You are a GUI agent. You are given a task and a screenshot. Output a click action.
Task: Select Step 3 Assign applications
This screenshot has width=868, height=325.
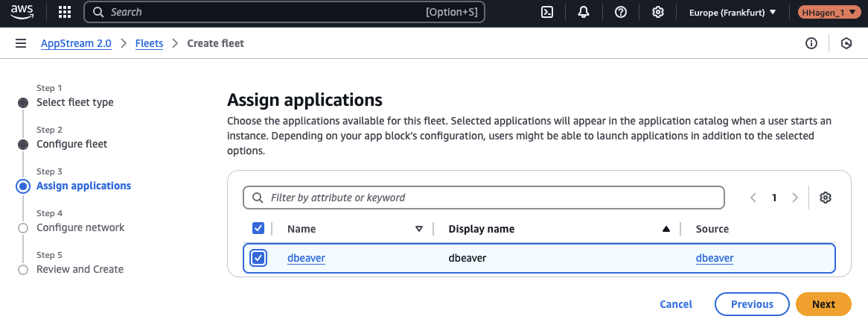[83, 186]
